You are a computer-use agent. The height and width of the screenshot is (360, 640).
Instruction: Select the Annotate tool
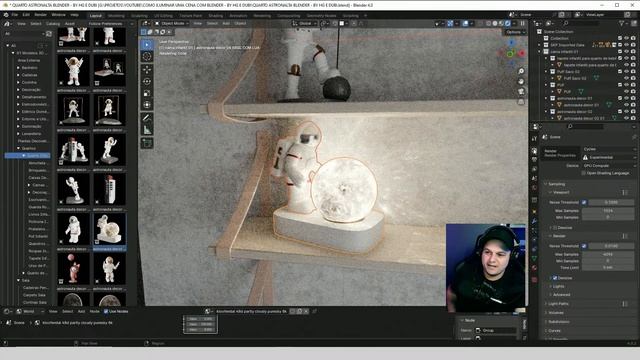(x=147, y=118)
